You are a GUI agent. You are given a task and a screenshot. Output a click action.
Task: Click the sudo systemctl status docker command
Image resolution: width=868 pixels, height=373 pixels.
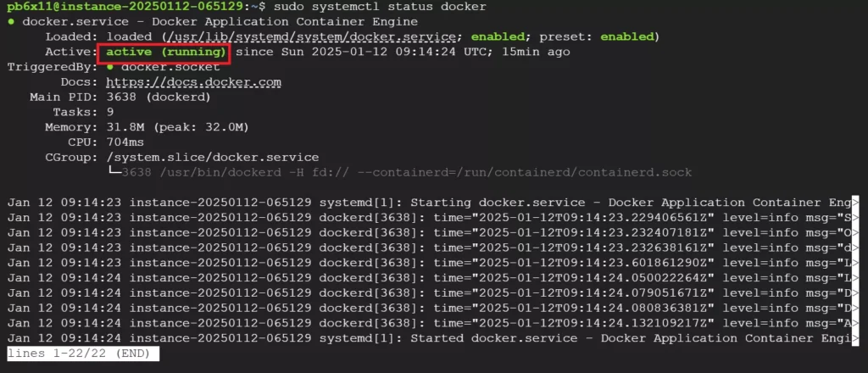click(x=381, y=7)
